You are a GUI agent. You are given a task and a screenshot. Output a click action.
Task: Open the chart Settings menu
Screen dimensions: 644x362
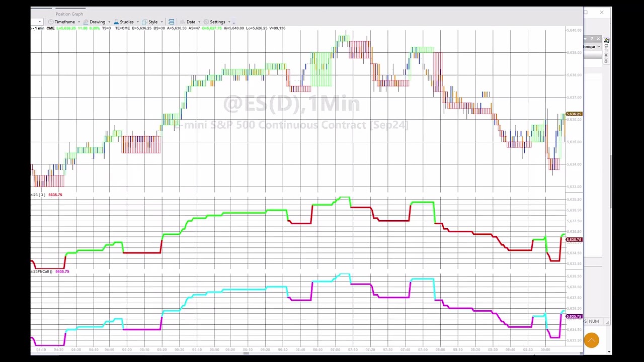click(217, 22)
